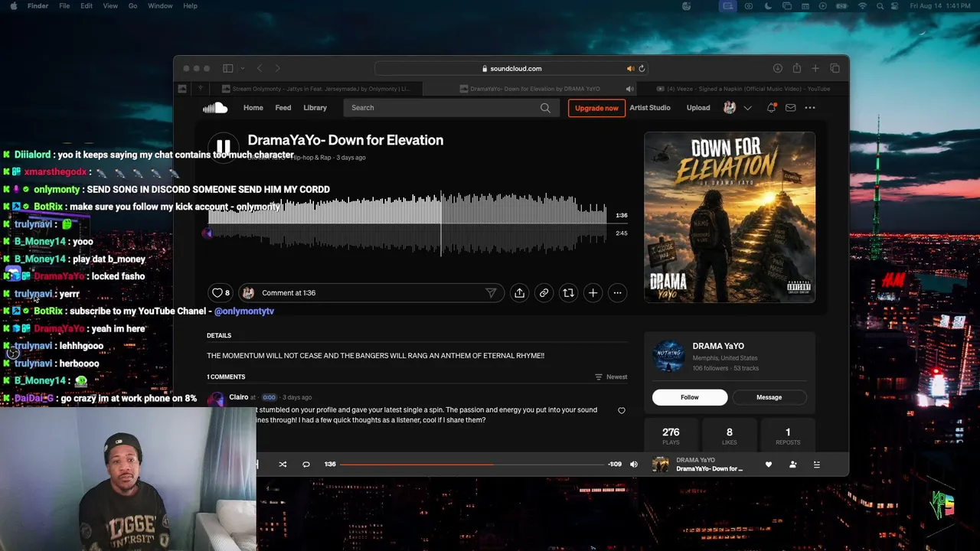The width and height of the screenshot is (980, 551).
Task: Like the track using the heart with 8
Action: [220, 292]
